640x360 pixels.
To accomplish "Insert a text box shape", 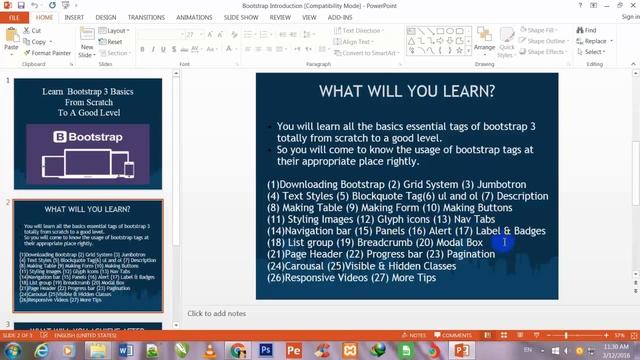I will click(x=411, y=31).
